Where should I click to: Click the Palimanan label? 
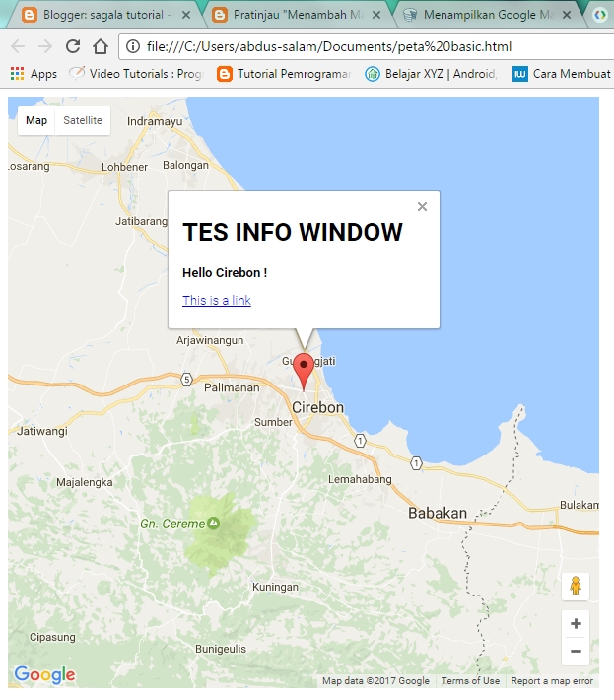pos(232,387)
